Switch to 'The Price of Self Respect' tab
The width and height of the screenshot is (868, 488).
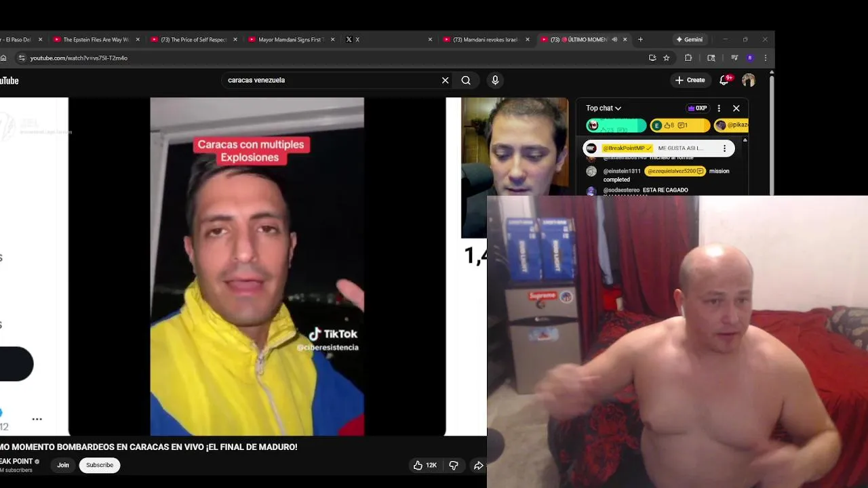(193, 39)
